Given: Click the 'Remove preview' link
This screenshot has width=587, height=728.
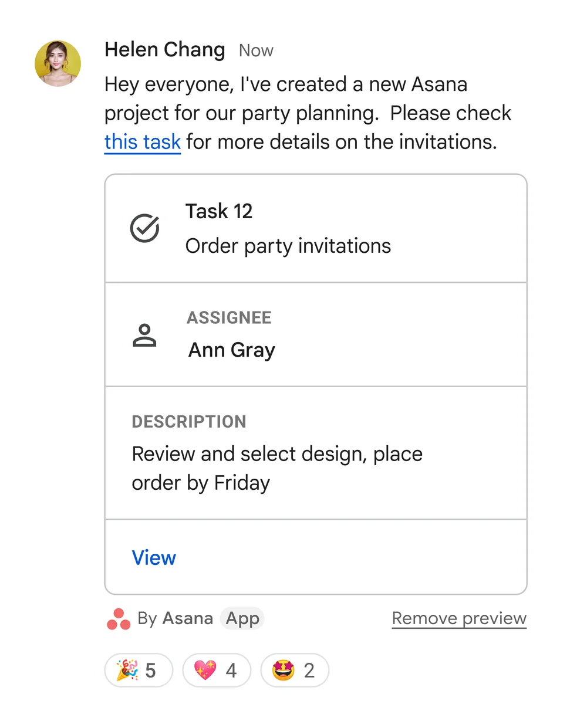Looking at the screenshot, I should coord(459,618).
